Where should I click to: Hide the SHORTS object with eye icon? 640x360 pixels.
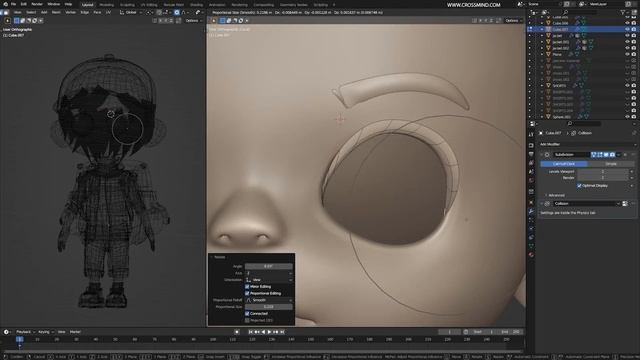(627, 86)
